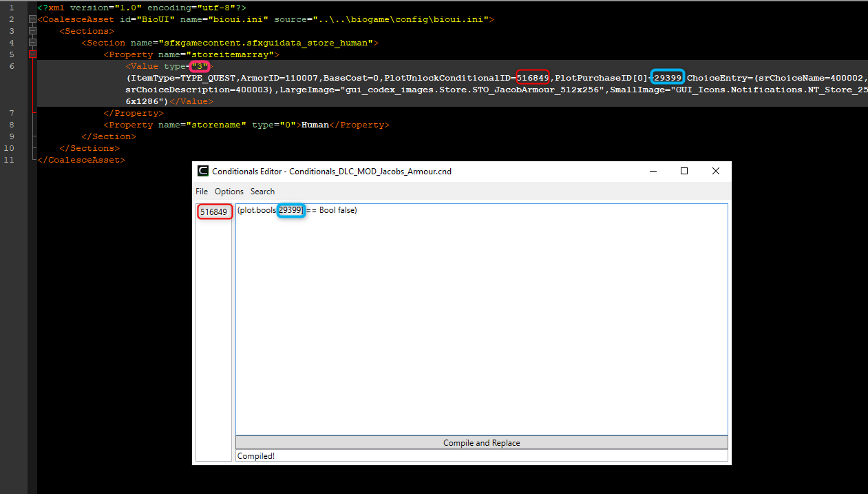Click 'BaseCost=0' in the XML line
This screenshot has width=868, height=494.
pos(351,78)
